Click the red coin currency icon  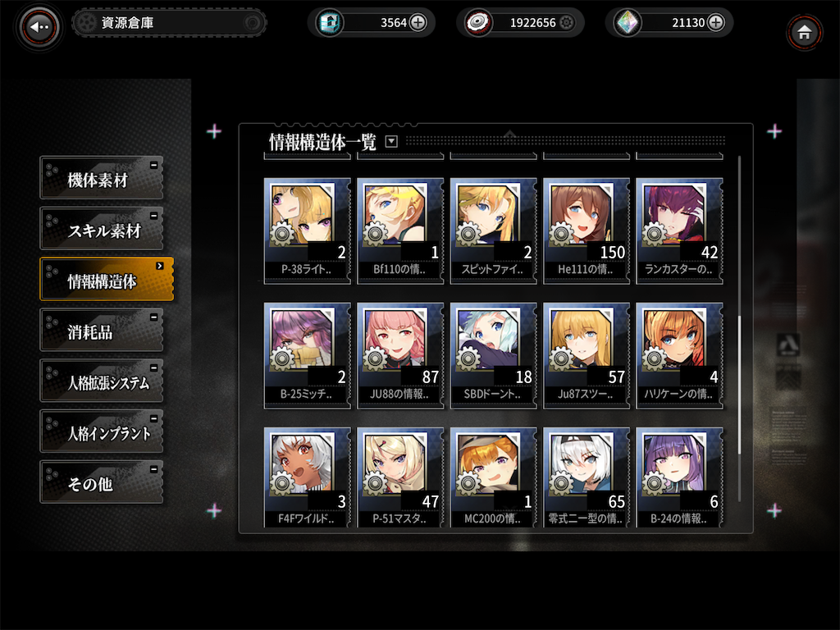478,23
